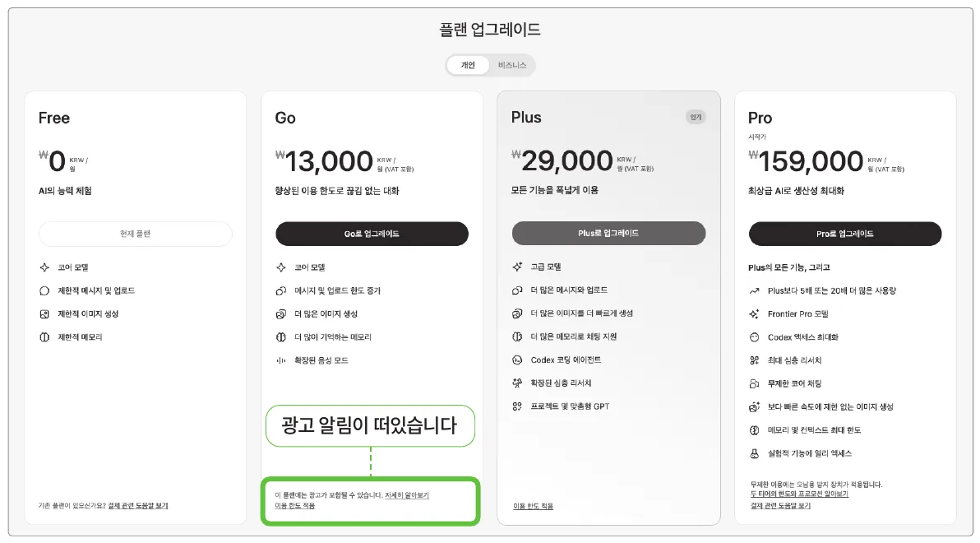This screenshot has height=543, width=980.
Task: Click the expanded voice mode icon in Go
Action: 280,360
